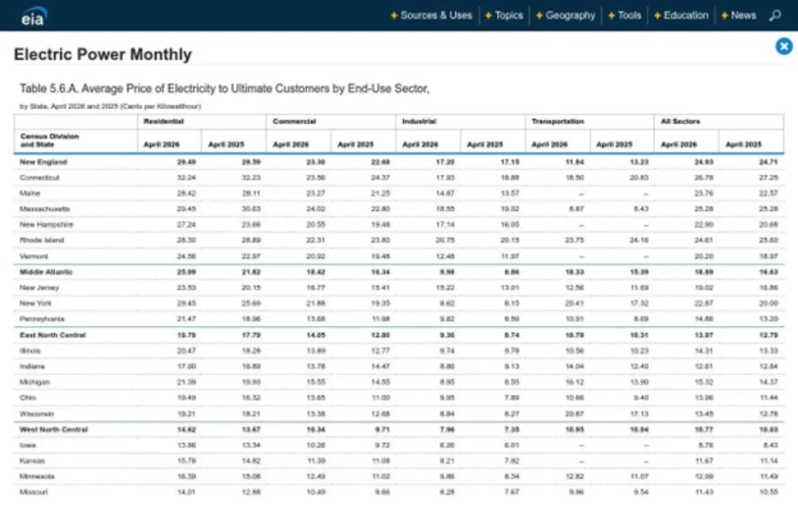
Task: Open the Education menu
Action: 681,15
